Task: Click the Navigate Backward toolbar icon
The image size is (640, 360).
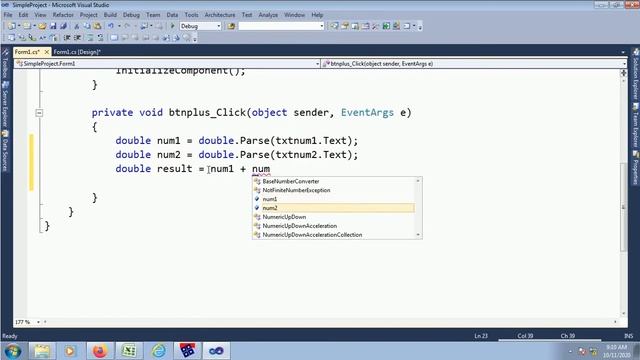Action: pyautogui.click(x=144, y=26)
